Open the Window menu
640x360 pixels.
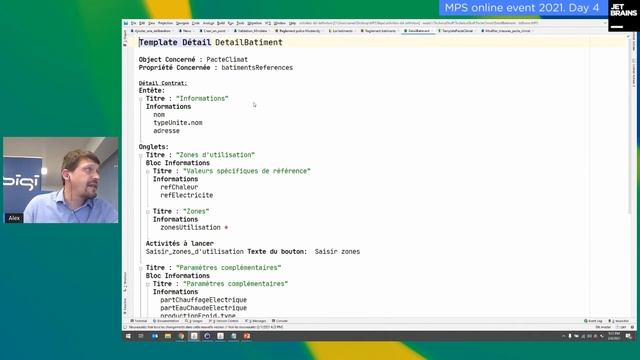pos(280,23)
